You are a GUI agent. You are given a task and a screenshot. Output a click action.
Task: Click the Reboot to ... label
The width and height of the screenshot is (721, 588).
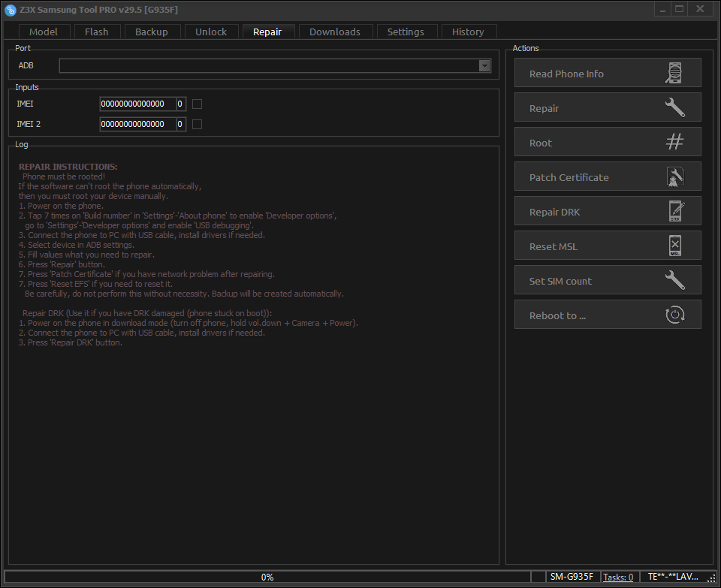(x=558, y=316)
